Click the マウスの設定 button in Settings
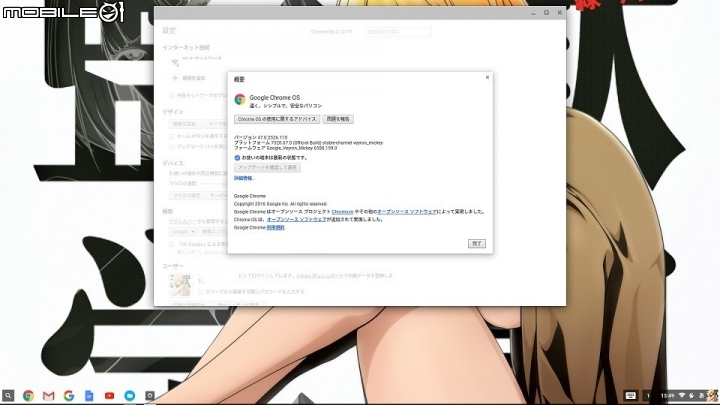The height and width of the screenshot is (405, 720). tap(187, 195)
